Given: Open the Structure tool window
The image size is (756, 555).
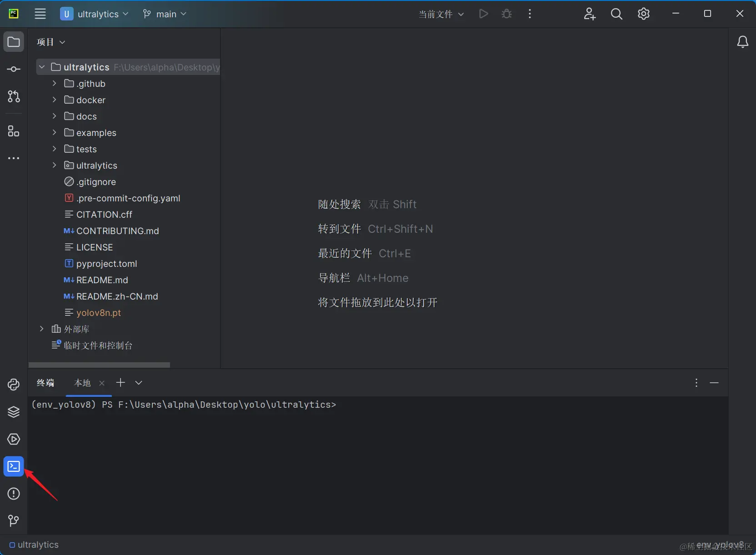Looking at the screenshot, I should pyautogui.click(x=14, y=131).
